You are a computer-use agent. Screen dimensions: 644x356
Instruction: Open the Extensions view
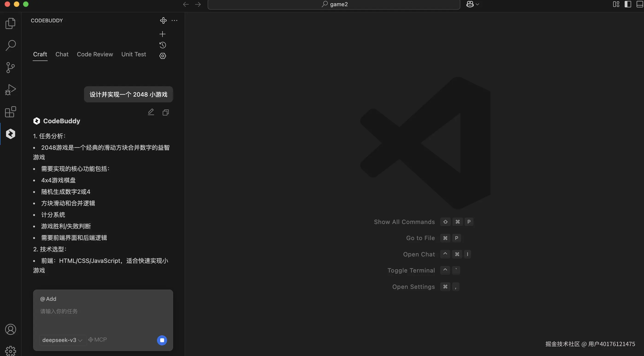[x=10, y=112]
